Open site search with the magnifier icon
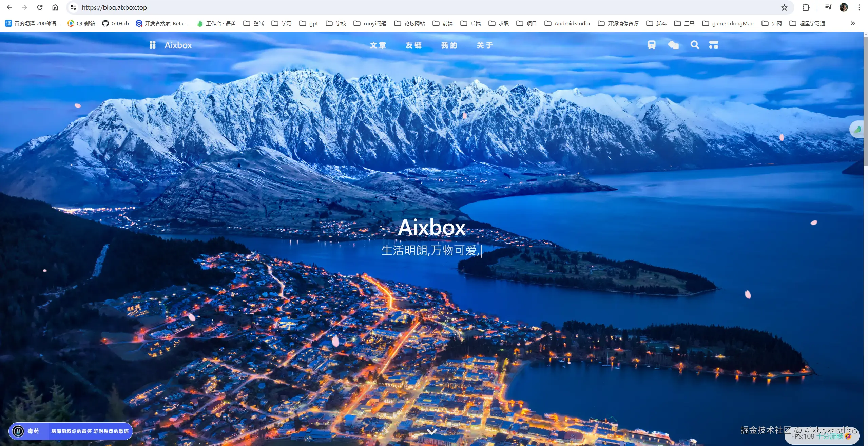 tap(694, 45)
